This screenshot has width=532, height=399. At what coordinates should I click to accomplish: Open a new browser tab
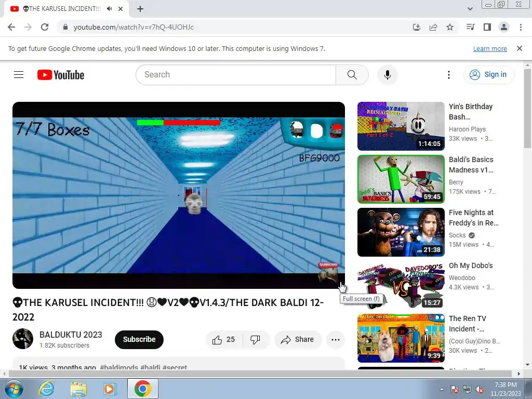(140, 9)
